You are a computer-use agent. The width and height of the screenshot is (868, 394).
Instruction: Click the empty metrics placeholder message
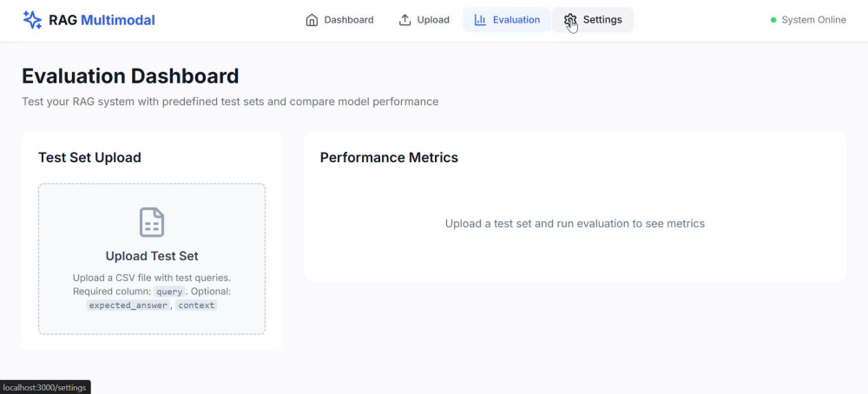pyautogui.click(x=575, y=224)
